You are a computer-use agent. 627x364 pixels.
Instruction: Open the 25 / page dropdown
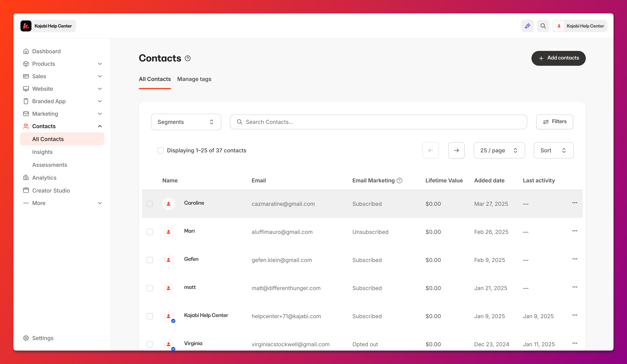tap(499, 150)
